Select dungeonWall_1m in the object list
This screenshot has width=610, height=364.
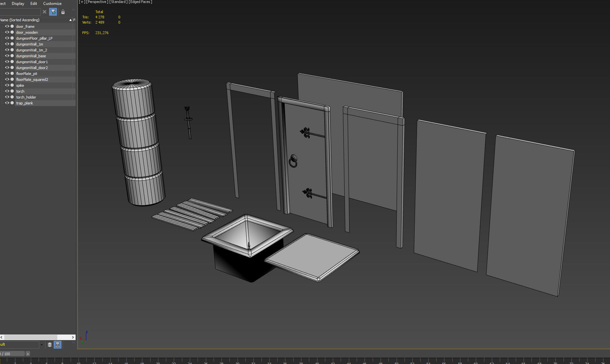[29, 44]
